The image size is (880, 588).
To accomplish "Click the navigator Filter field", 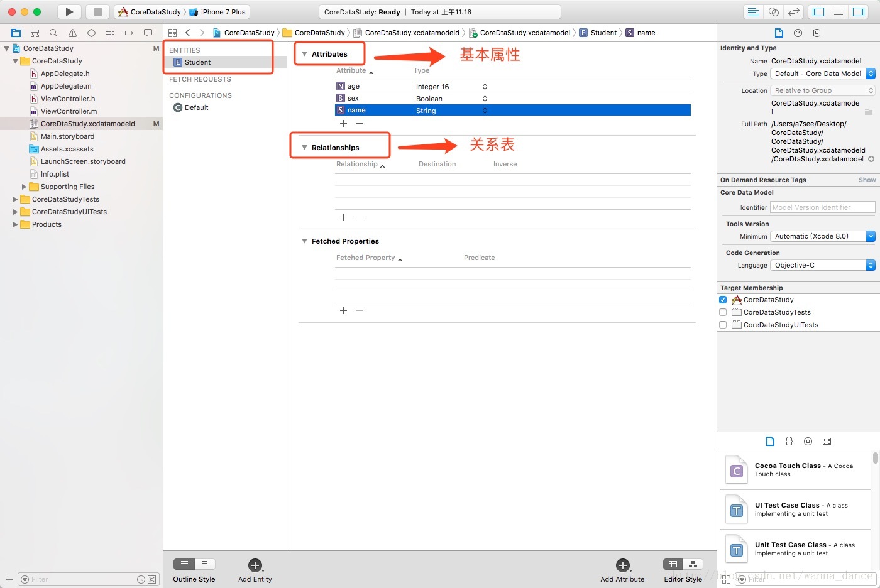I will coord(87,579).
